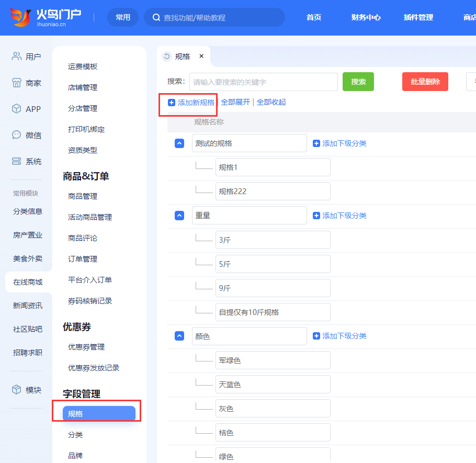Click plus icon beside 添加新规格
Screen dimensions: 476x463
172,103
